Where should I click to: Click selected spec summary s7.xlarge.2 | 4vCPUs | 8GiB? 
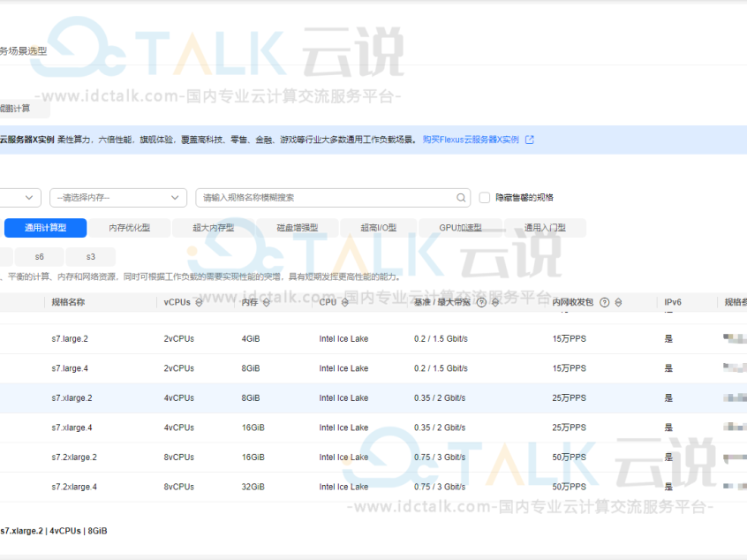pos(53,531)
